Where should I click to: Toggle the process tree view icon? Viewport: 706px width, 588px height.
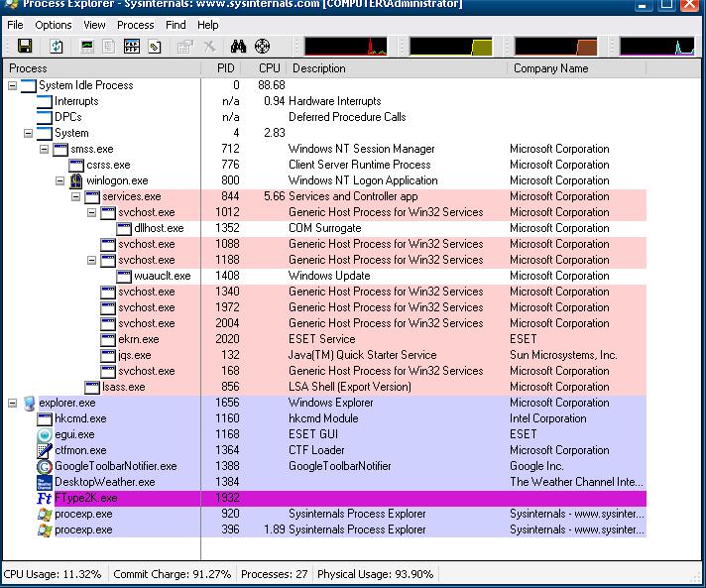click(108, 46)
